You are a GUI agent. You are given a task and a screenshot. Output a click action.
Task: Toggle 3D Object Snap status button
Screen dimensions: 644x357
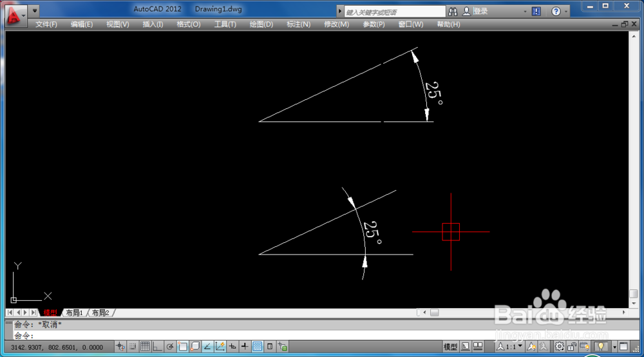195,347
